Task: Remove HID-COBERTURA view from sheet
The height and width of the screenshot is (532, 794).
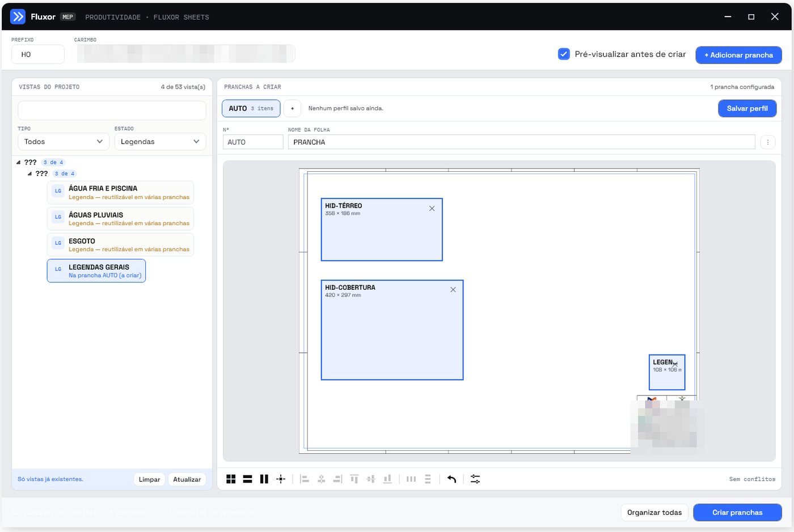Action: [453, 290]
